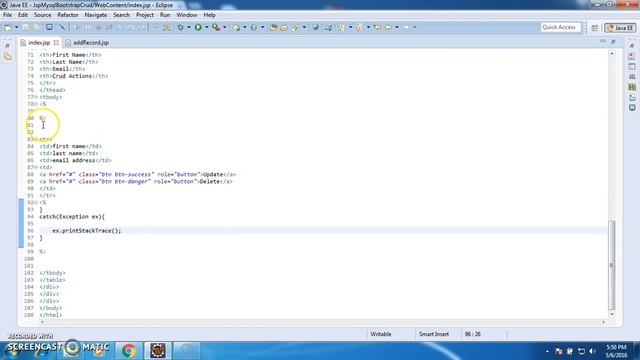Click the Run Last Tool icon
Screen dimensions: 640x360
216,27
